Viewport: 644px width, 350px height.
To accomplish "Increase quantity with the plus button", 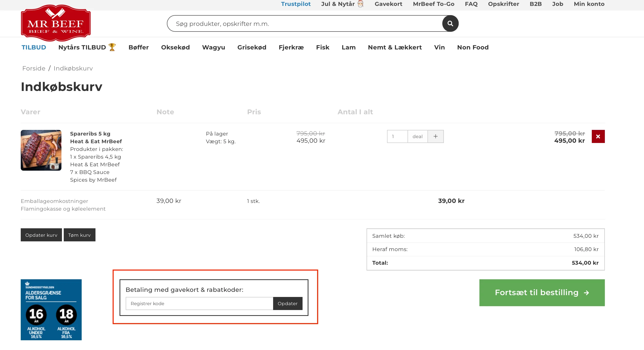I will [x=435, y=136].
